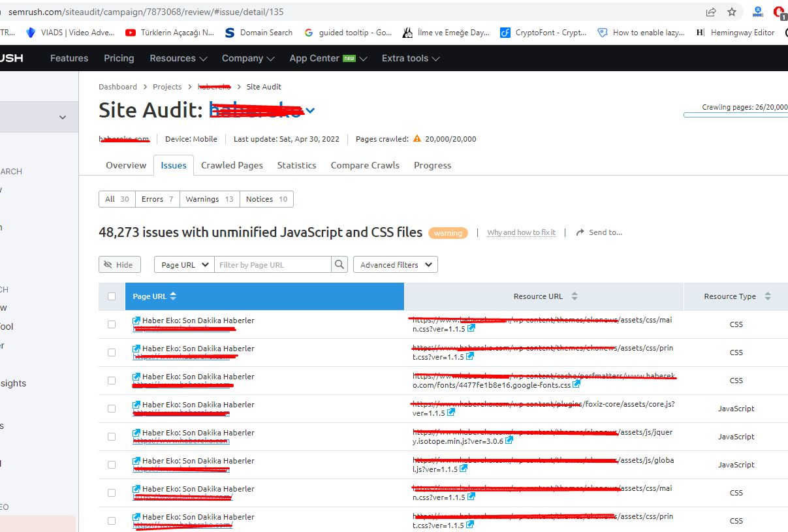Open the VIADS bookmark shield icon

(x=30, y=33)
